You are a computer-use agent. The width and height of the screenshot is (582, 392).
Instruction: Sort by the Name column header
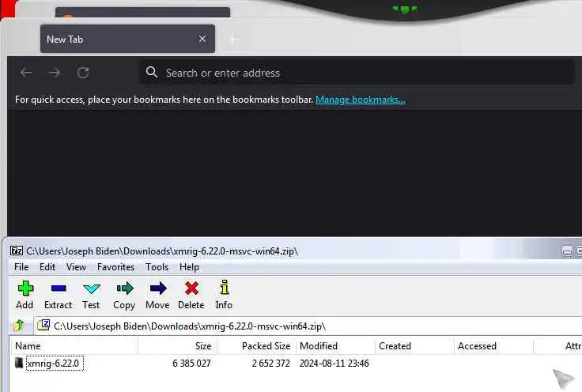coord(74,346)
